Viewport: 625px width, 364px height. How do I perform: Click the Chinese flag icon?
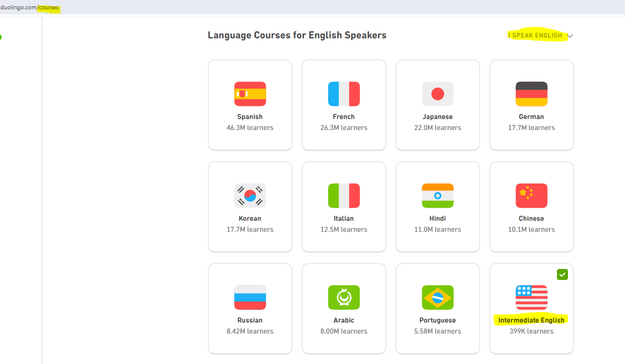tap(532, 196)
